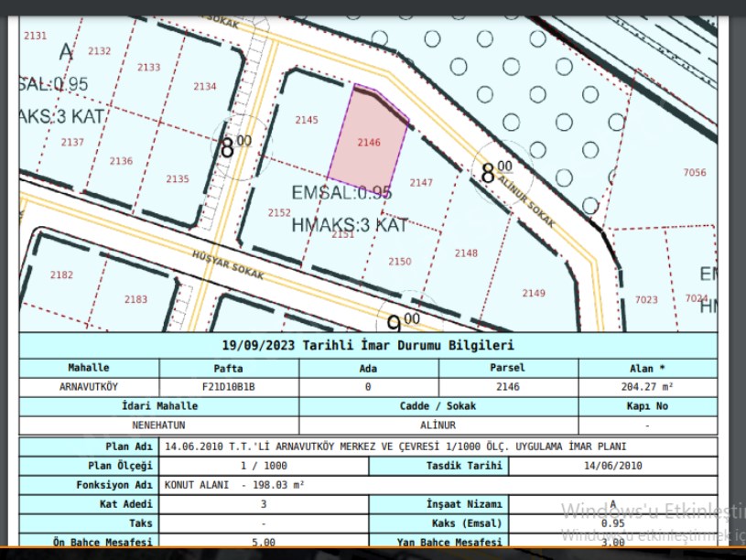Click the Pafta value F21D10B1B

(229, 386)
